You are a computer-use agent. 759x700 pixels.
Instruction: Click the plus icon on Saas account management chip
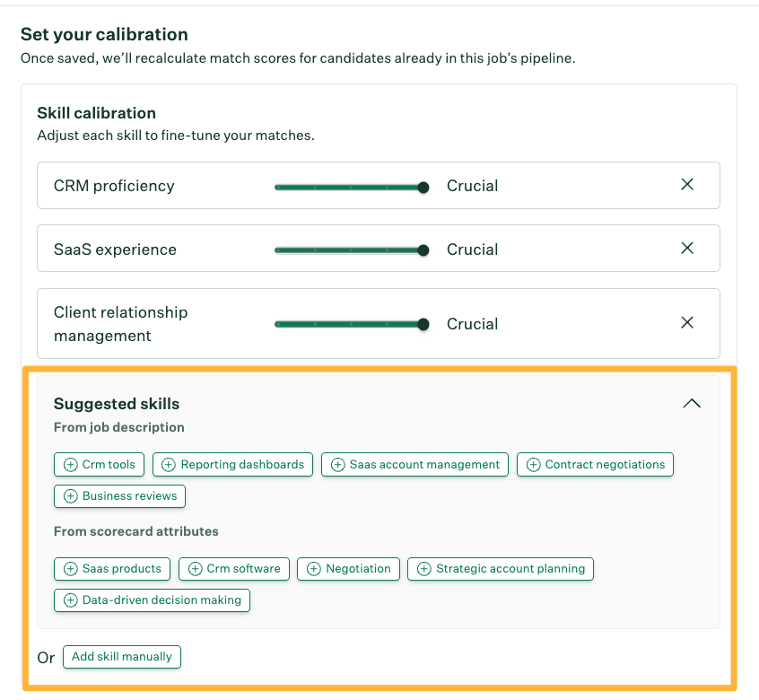point(338,464)
